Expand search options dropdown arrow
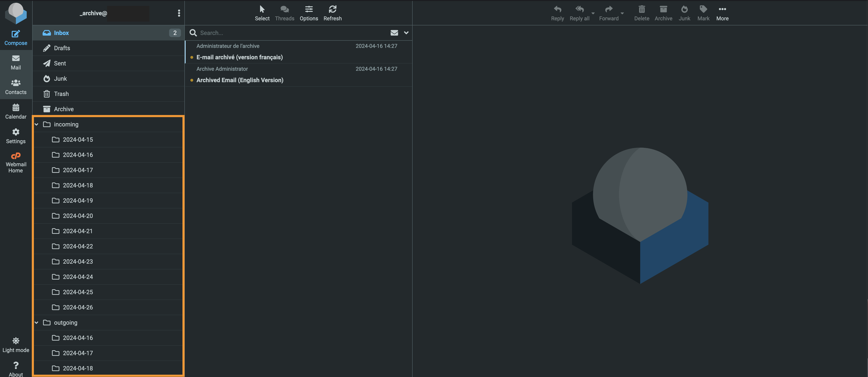This screenshot has height=377, width=868. [x=406, y=33]
